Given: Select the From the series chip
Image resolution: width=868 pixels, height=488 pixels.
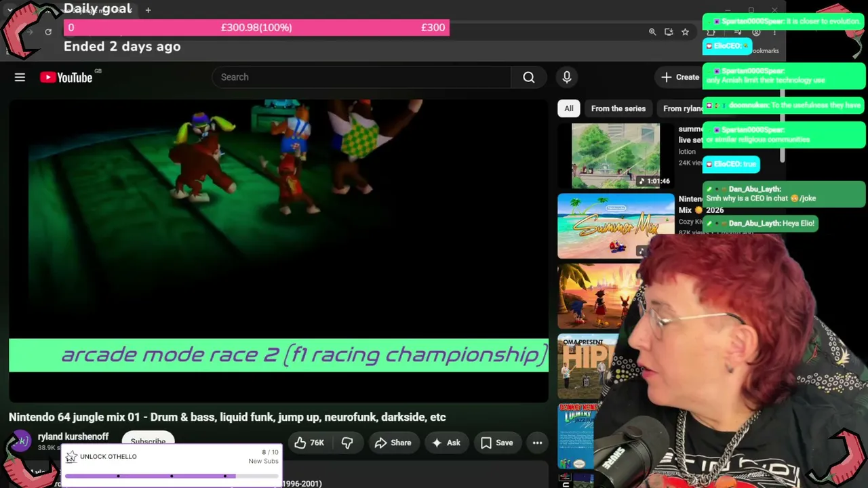Looking at the screenshot, I should tap(618, 108).
